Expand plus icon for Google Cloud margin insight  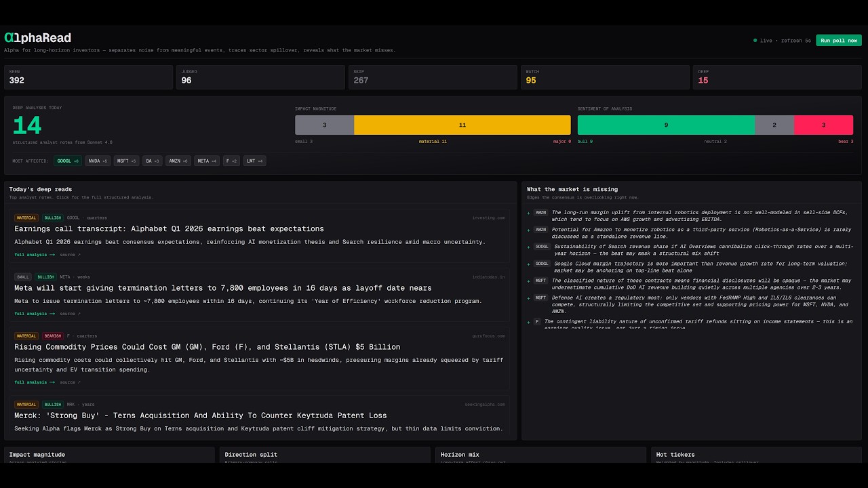(529, 264)
